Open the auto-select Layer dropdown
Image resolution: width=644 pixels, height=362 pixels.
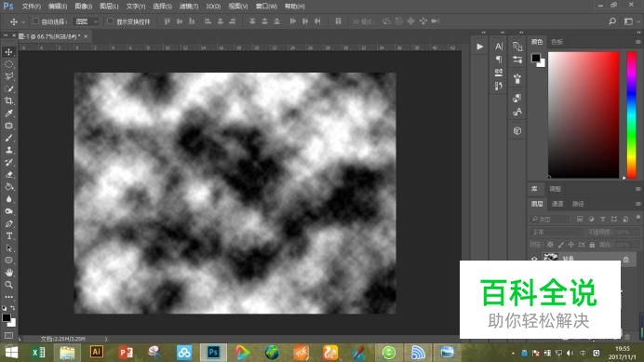(86, 21)
